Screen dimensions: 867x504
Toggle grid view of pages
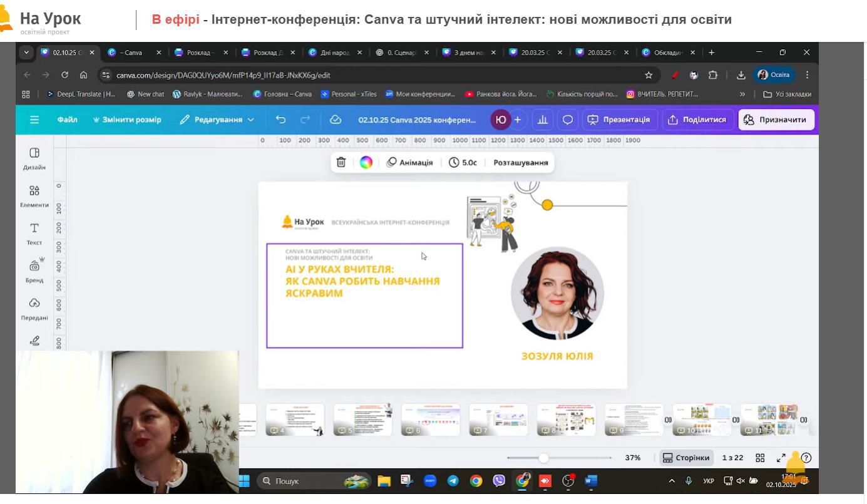[x=760, y=458]
